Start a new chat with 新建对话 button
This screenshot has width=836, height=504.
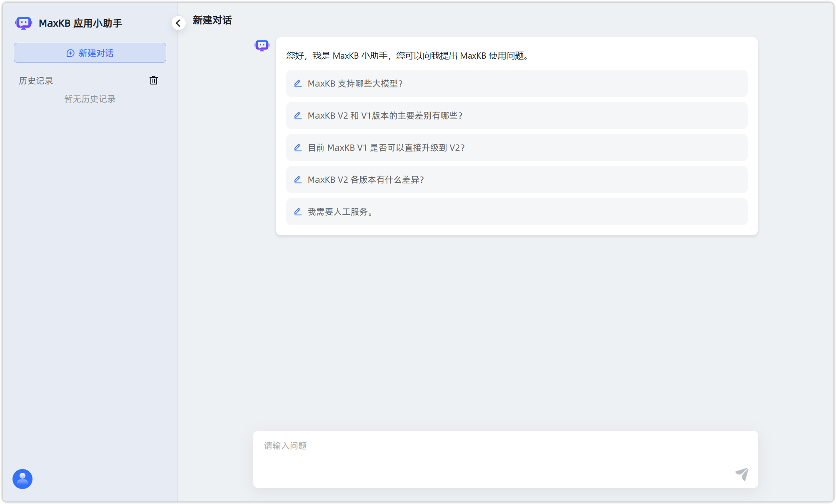tap(90, 53)
